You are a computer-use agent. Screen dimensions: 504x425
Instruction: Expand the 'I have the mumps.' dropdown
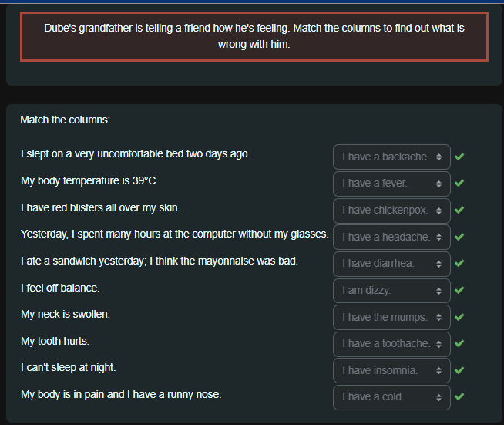coord(391,317)
